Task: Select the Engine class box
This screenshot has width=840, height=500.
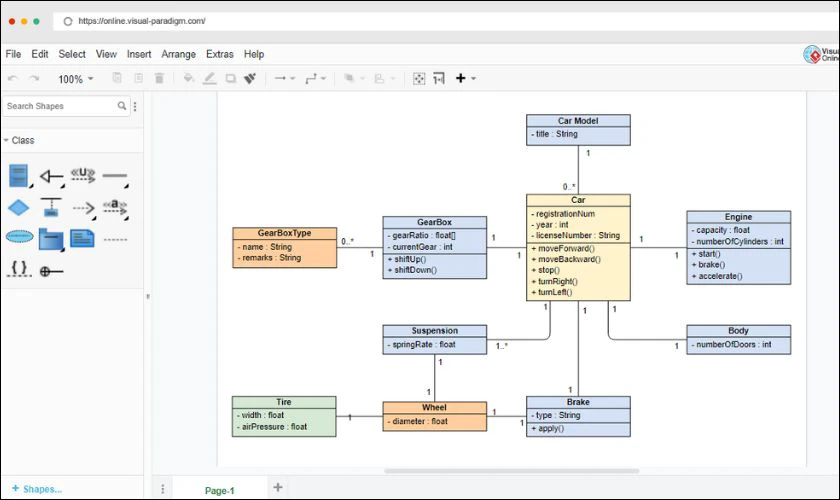Action: (738, 247)
